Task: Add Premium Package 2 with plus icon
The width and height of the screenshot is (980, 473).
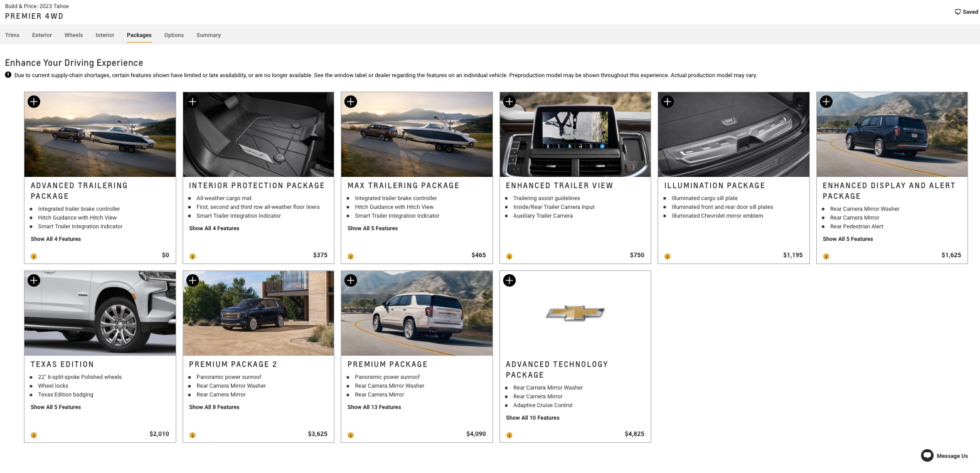Action: coord(193,280)
